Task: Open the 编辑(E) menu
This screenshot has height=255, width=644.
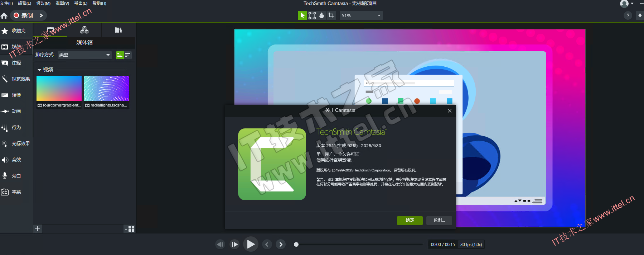Action: click(24, 3)
